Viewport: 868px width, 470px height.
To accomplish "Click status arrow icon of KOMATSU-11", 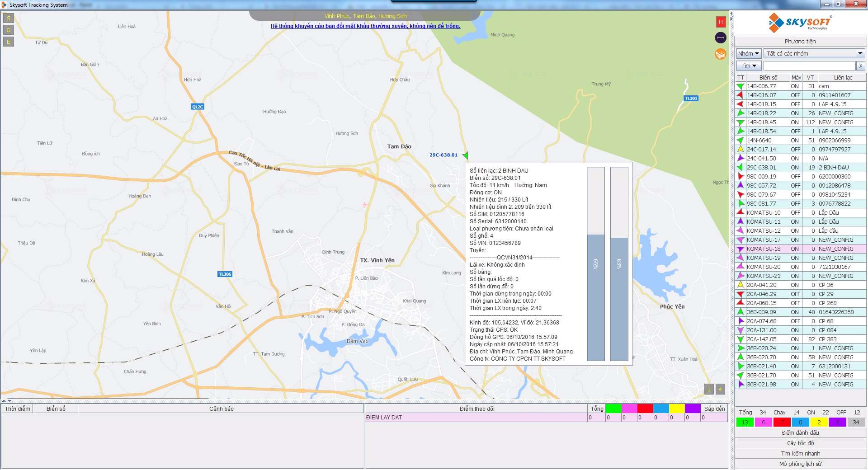I will [741, 221].
